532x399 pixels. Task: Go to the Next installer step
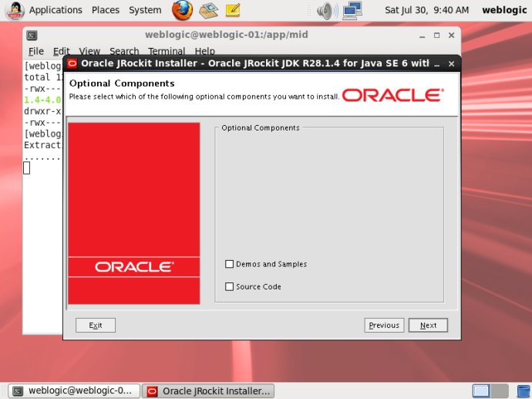[428, 326]
